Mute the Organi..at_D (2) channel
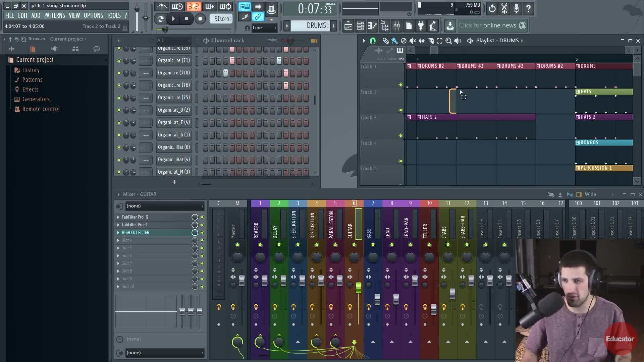Screen dimensions: 644x362 (119, 110)
